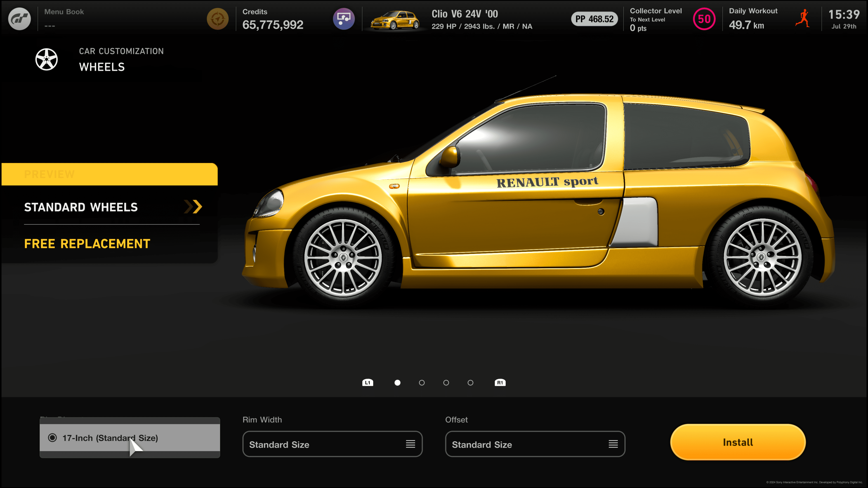
Task: Click the Credits amount 65,775,992
Action: click(x=273, y=25)
